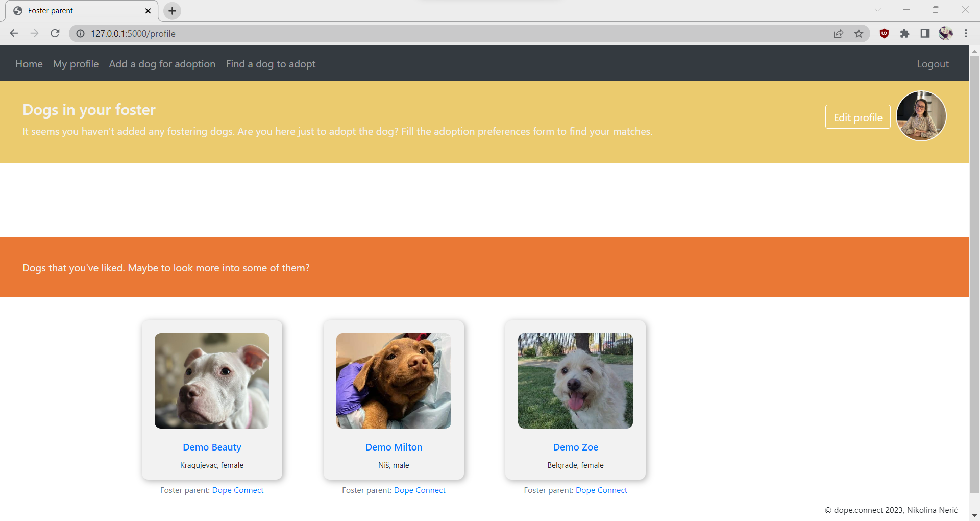Open the Chrome three-dot menu

(966, 33)
